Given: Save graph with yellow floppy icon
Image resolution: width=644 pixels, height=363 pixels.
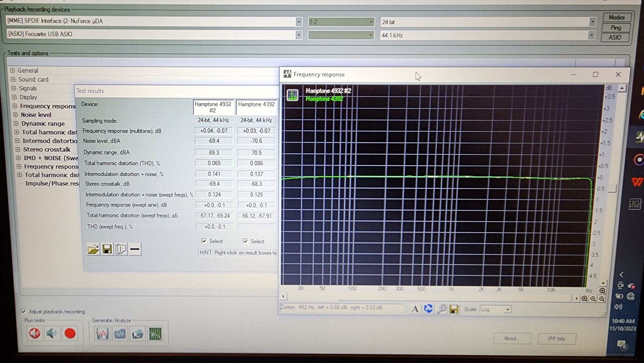Looking at the screenshot, I should [x=454, y=309].
